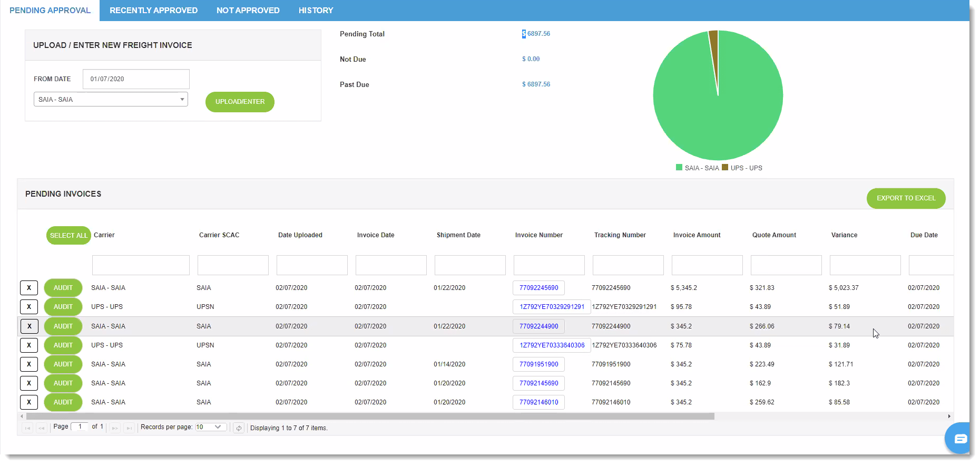Sort by Due Date column header
This screenshot has width=980, height=465.
point(924,235)
